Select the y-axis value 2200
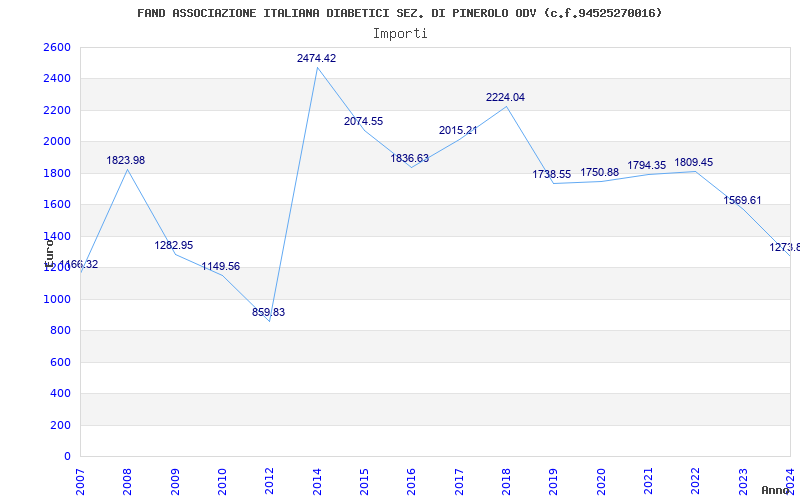 [x=57, y=110]
